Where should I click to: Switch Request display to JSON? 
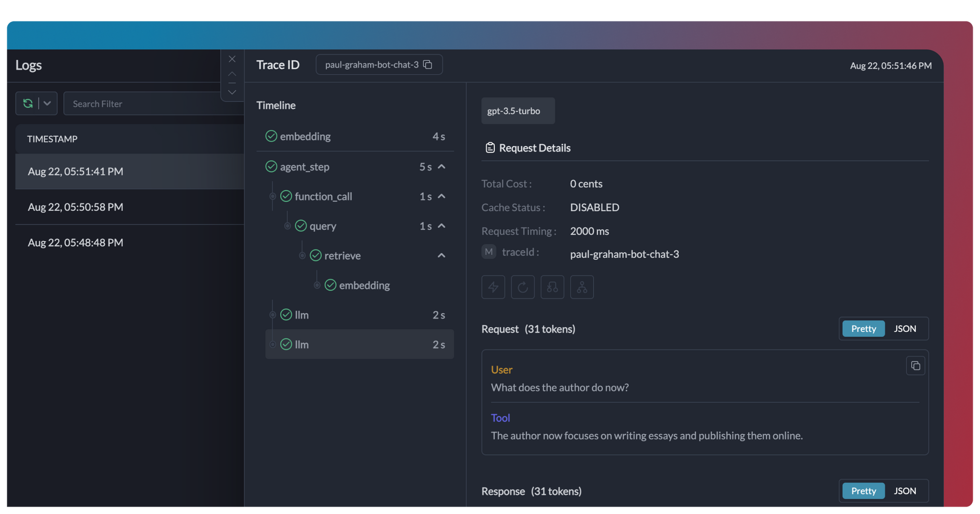coord(905,328)
